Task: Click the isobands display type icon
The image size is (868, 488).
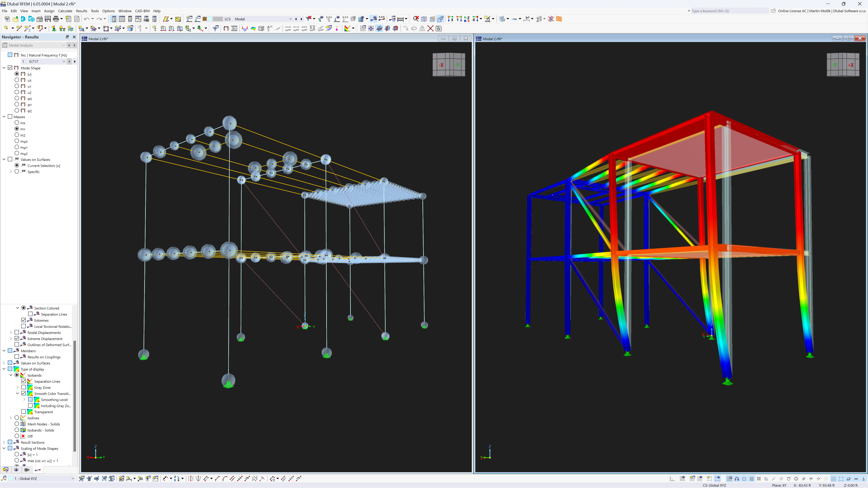Action: click(x=23, y=375)
